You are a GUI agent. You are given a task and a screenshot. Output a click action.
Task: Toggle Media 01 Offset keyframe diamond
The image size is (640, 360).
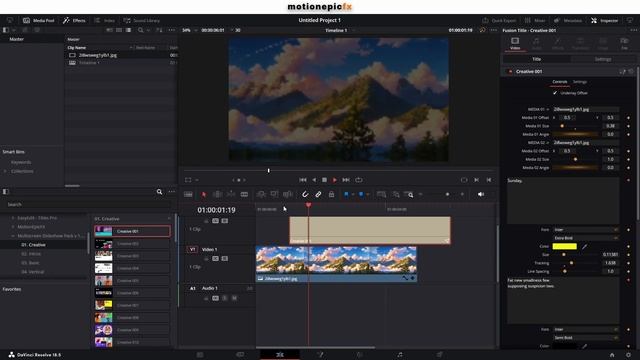click(629, 118)
